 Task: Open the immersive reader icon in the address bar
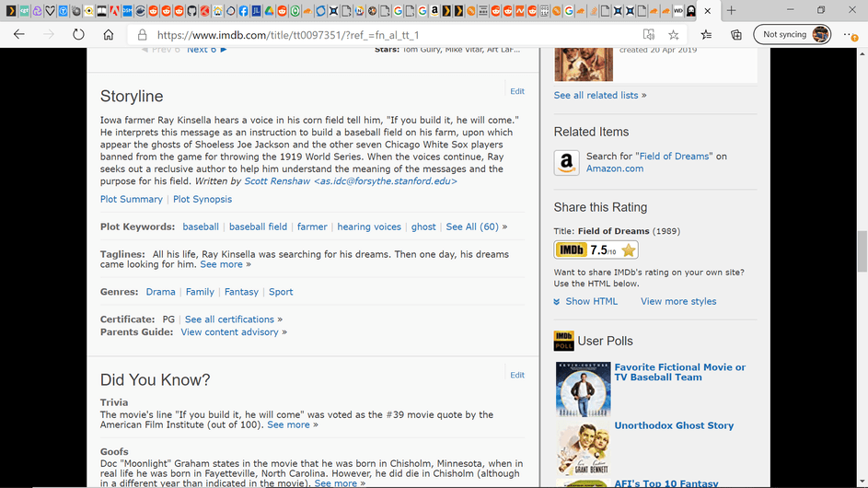[649, 34]
